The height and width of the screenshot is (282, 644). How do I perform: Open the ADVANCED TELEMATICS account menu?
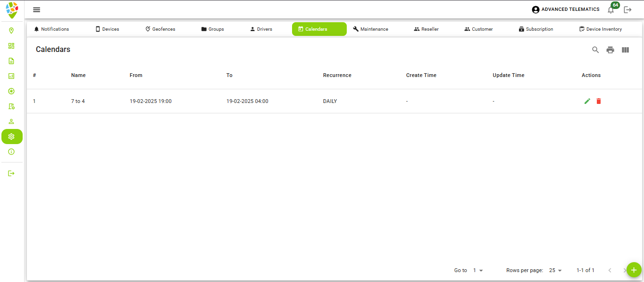(565, 9)
